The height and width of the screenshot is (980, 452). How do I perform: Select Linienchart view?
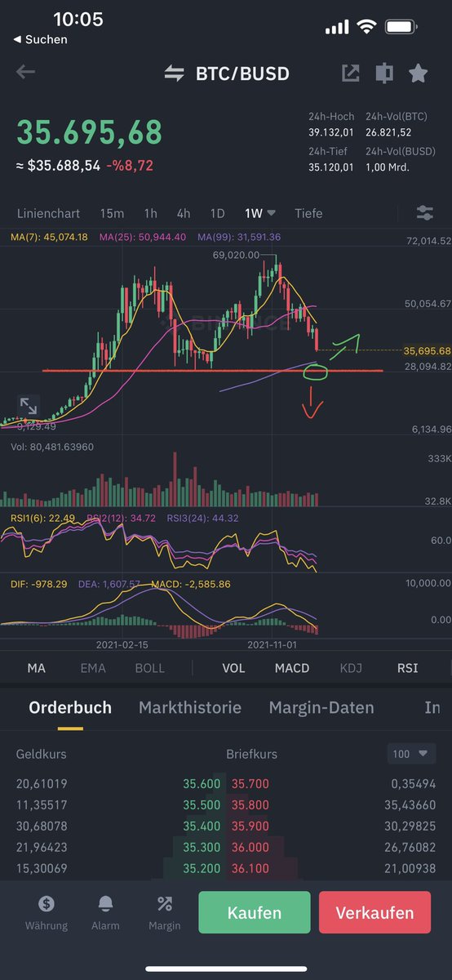49,213
